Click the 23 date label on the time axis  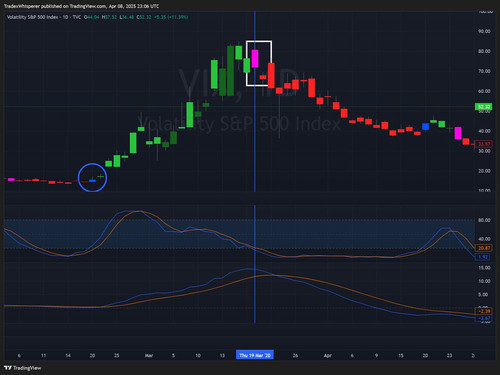pyautogui.click(x=450, y=355)
